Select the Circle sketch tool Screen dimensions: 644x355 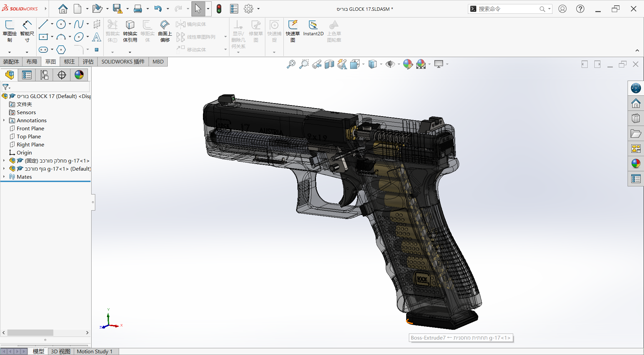[61, 24]
